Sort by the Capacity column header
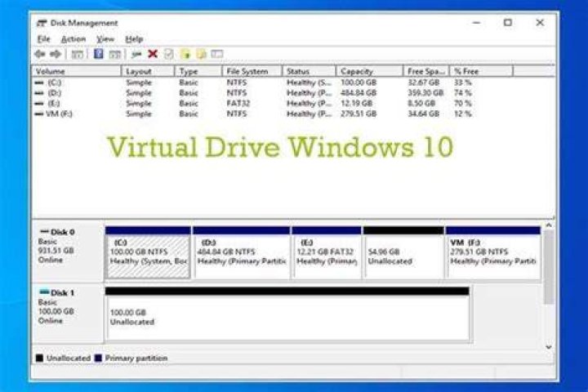Viewport: 588px width, 392px height. [369, 71]
